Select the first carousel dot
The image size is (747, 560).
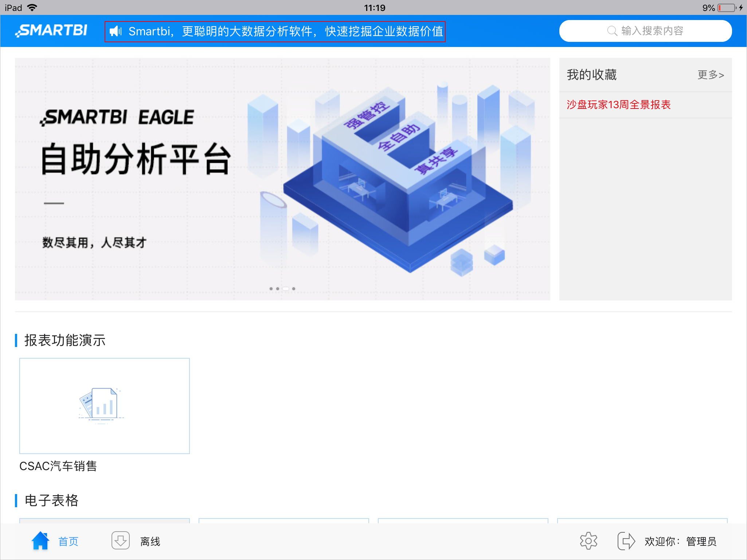271,289
